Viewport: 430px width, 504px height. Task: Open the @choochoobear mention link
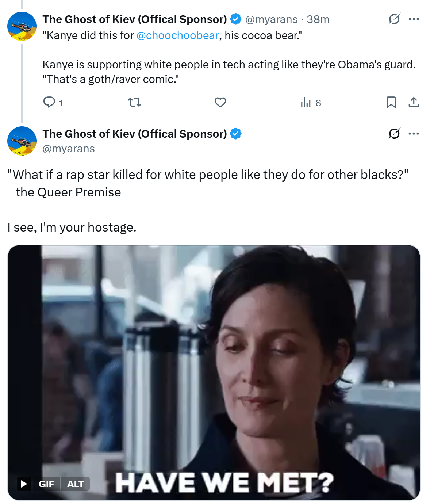(x=177, y=35)
